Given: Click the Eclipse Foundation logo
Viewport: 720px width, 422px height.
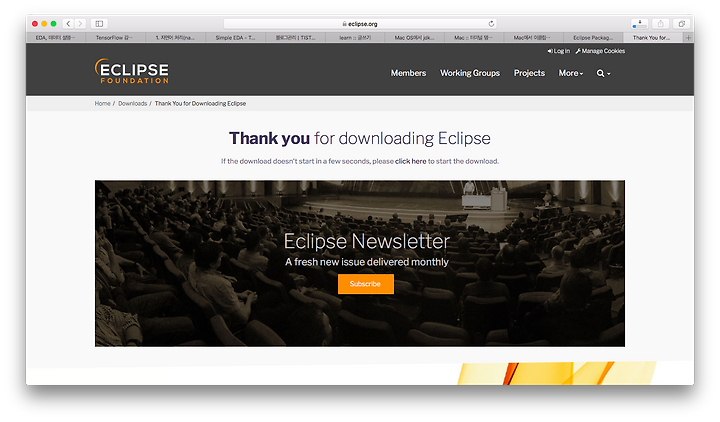Looking at the screenshot, I should point(132,71).
